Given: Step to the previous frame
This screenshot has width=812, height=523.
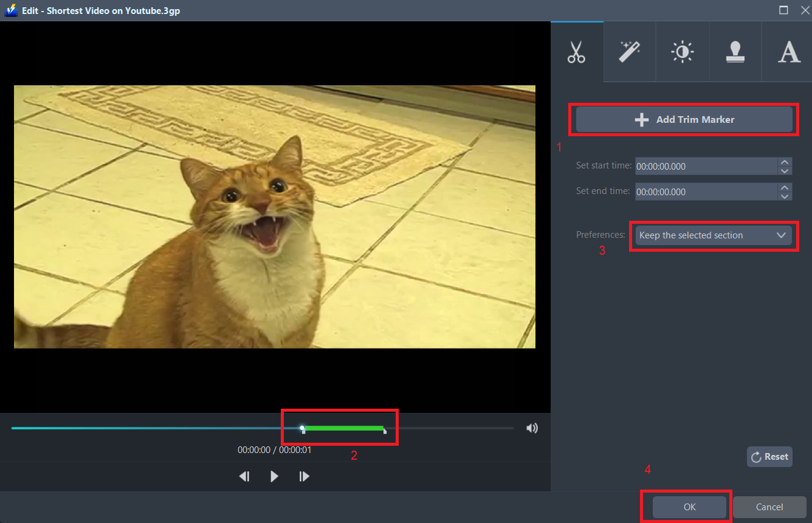Looking at the screenshot, I should point(244,476).
